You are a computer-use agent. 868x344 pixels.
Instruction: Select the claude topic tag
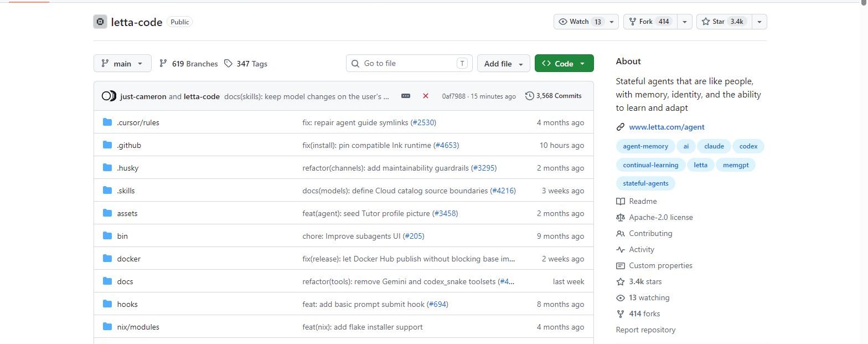tap(714, 147)
